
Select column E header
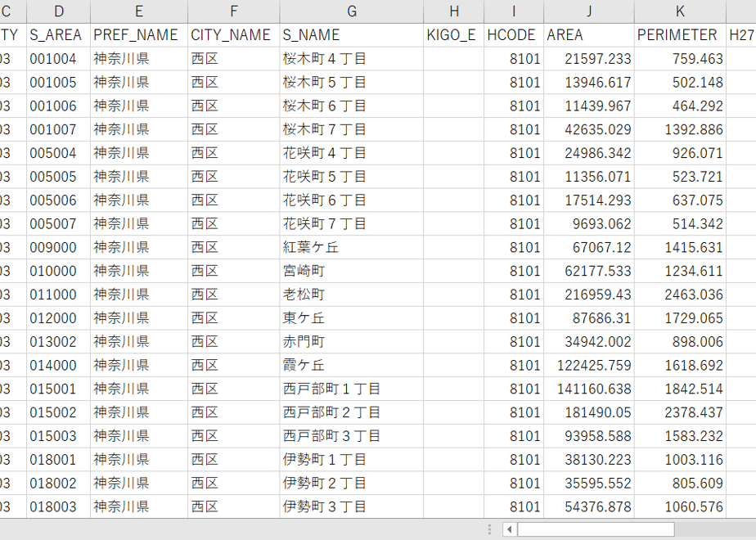pos(139,11)
